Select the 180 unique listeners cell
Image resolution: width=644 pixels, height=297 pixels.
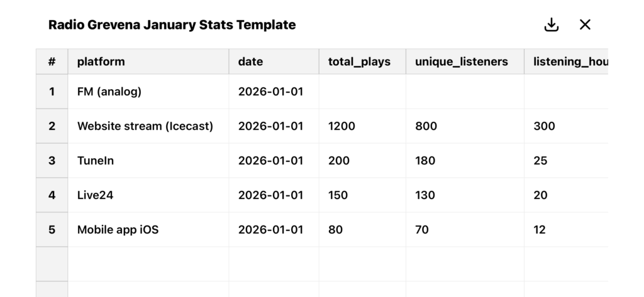click(465, 160)
